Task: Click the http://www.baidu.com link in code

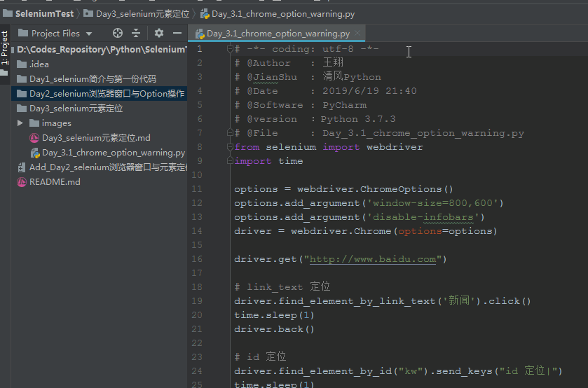Action: point(373,259)
